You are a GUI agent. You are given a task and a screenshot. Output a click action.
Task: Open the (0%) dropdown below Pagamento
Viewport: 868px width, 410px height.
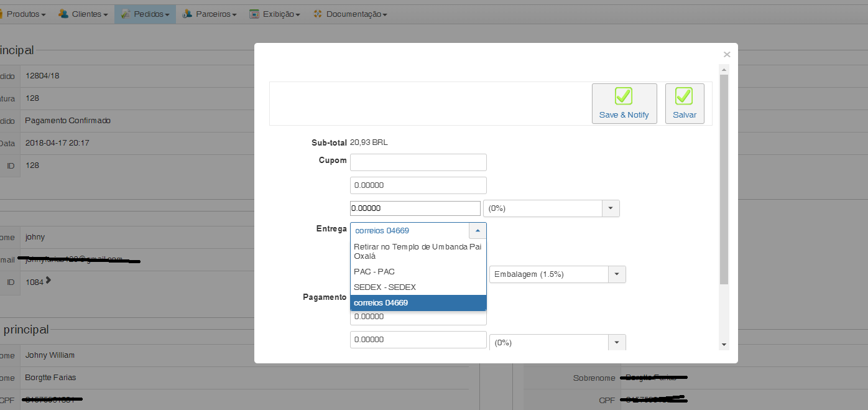557,343
